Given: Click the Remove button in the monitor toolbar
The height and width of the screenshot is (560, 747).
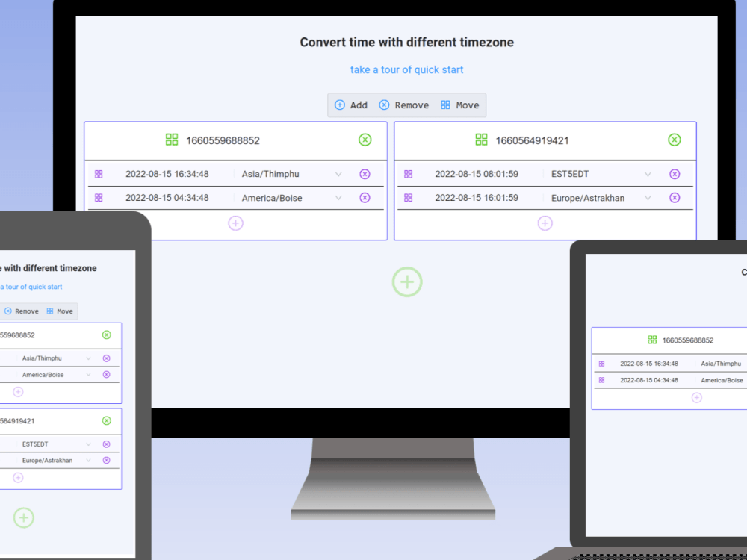Looking at the screenshot, I should (x=404, y=105).
